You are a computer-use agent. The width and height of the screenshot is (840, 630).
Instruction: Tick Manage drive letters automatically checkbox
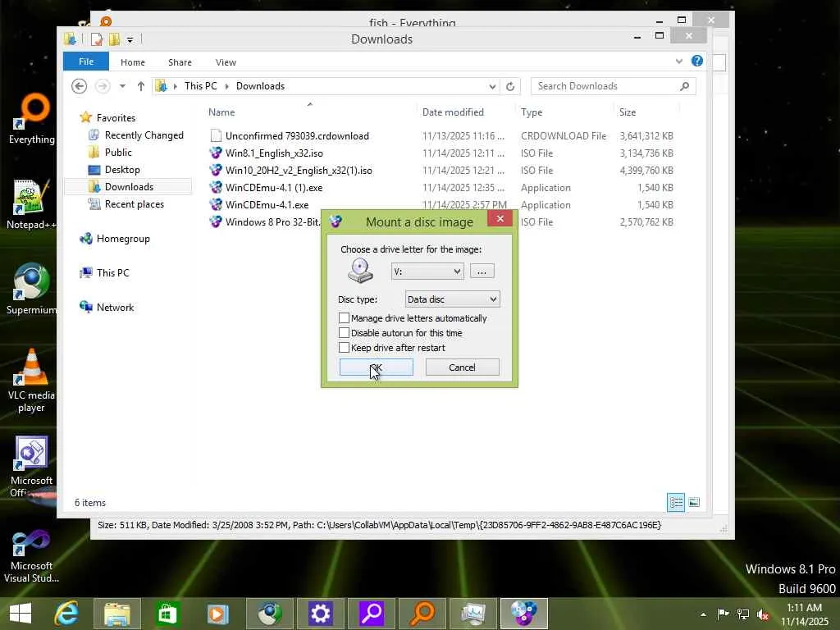[x=344, y=318]
